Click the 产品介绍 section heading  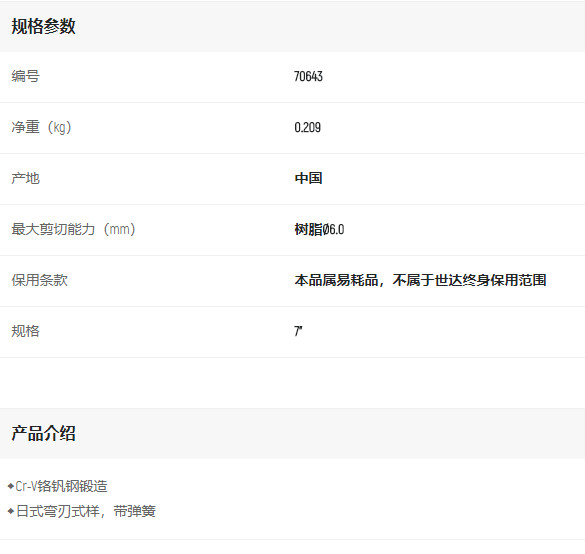(x=43, y=434)
